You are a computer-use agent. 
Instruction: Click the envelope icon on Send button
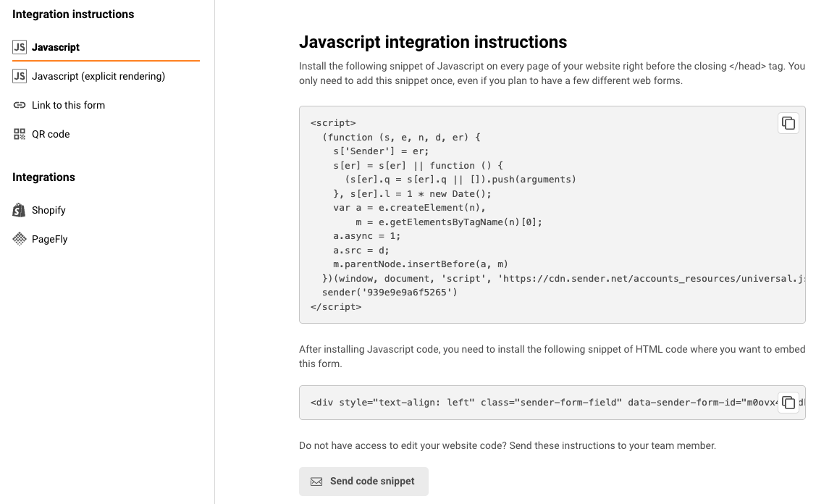coord(316,482)
